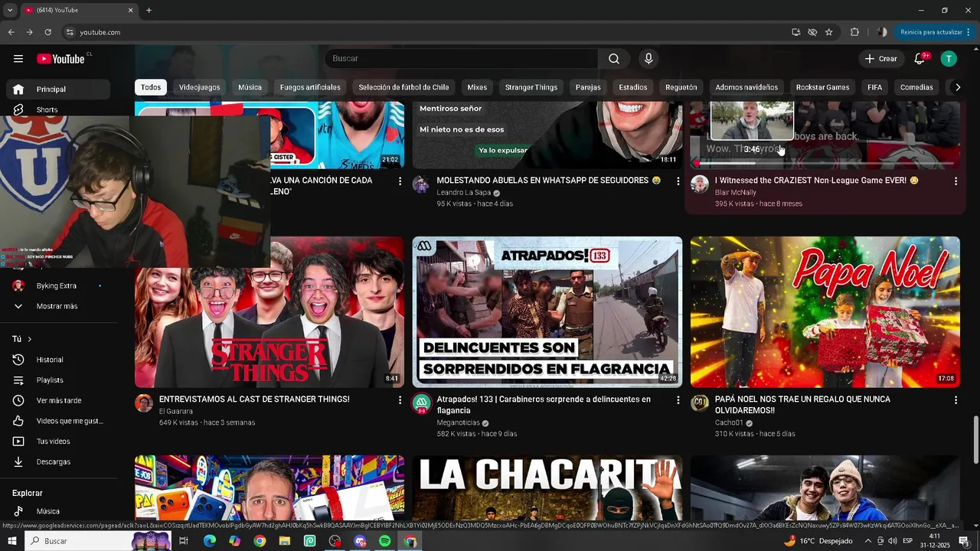Select the Todos filter chip

tap(151, 87)
